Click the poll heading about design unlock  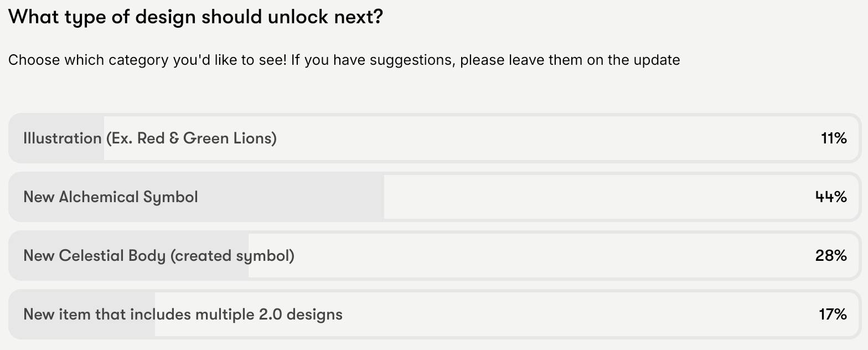195,17
